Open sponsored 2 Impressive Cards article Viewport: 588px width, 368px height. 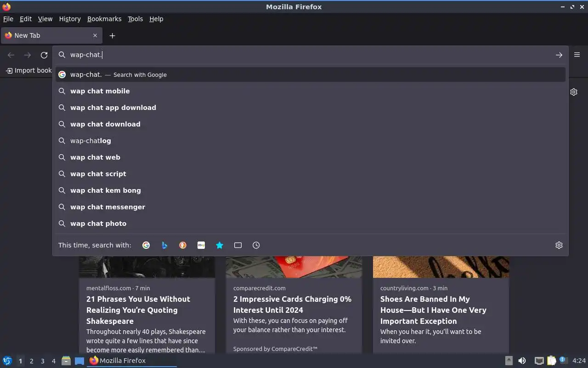[292, 305]
